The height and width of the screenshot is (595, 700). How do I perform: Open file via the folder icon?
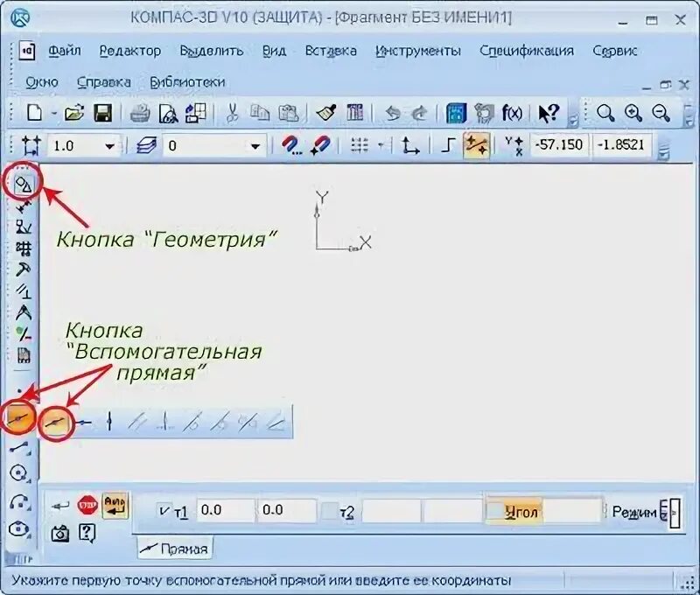pyautogui.click(x=74, y=114)
